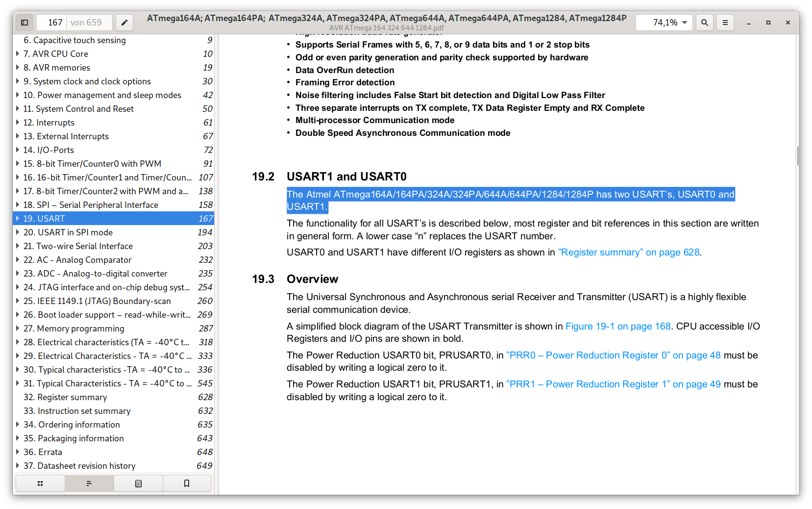Expand the 7. AVR CPU Core entry

(18, 54)
